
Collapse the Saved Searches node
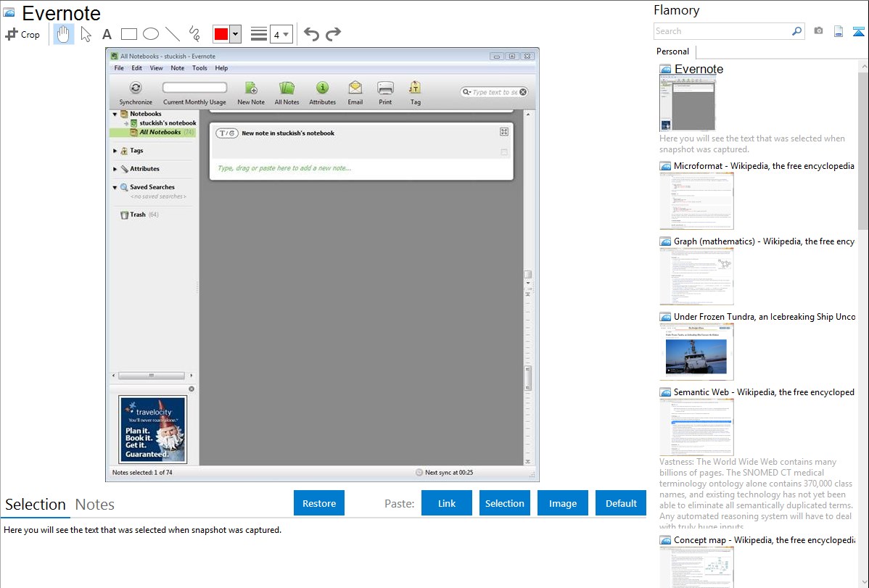click(x=115, y=187)
